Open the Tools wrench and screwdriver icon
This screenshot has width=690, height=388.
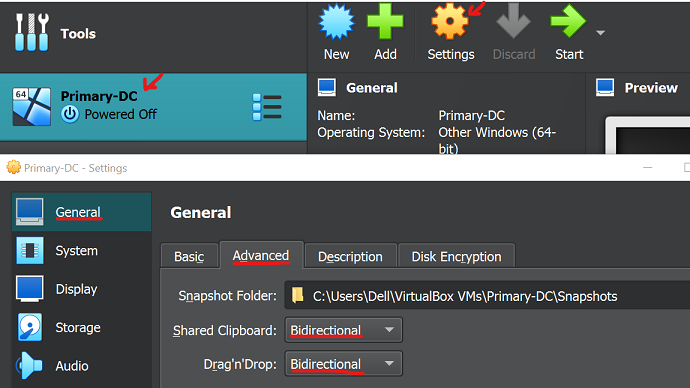click(x=32, y=32)
